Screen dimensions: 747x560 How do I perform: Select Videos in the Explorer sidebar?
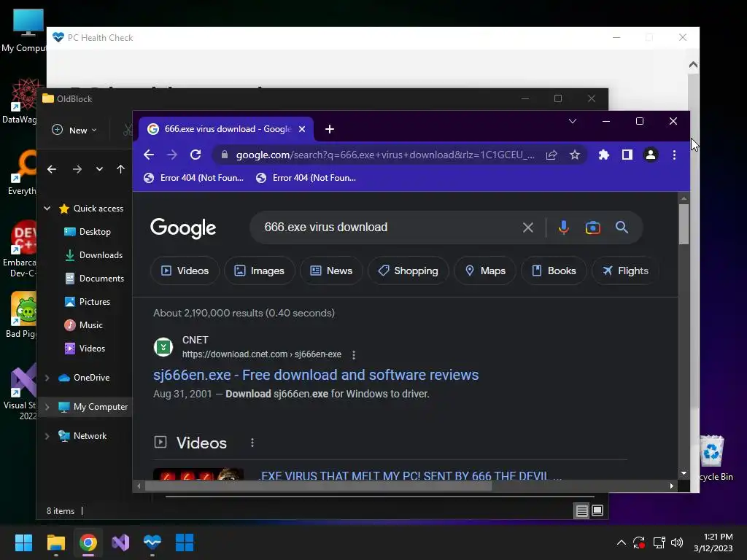85,349
